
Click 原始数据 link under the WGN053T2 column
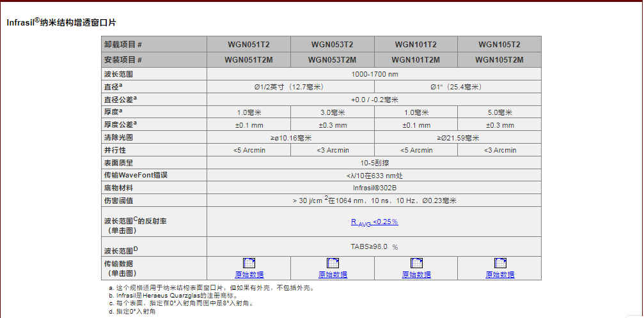click(x=333, y=275)
